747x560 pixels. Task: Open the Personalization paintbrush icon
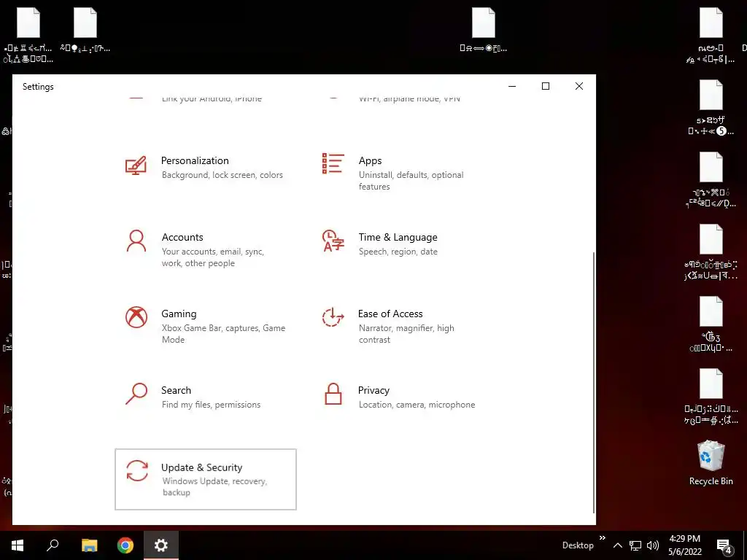[136, 166]
